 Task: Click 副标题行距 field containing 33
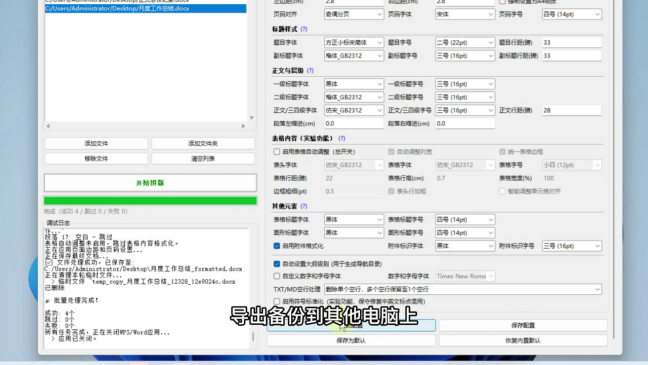pyautogui.click(x=572, y=56)
